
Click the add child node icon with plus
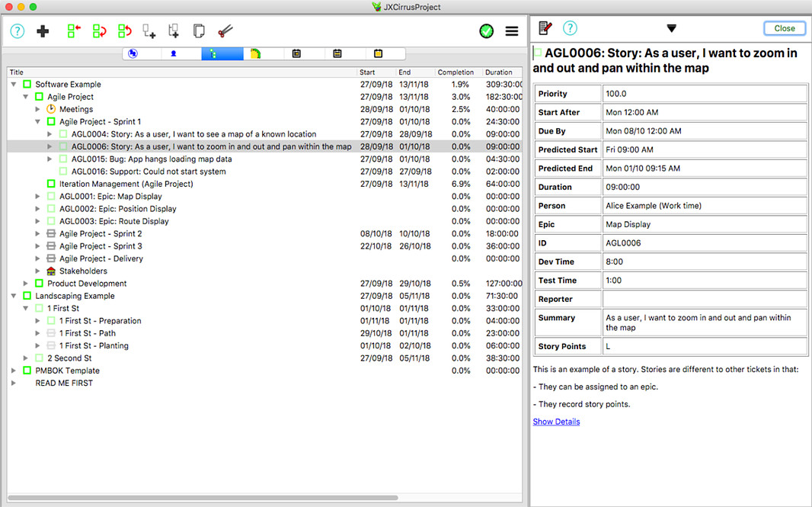click(x=149, y=31)
